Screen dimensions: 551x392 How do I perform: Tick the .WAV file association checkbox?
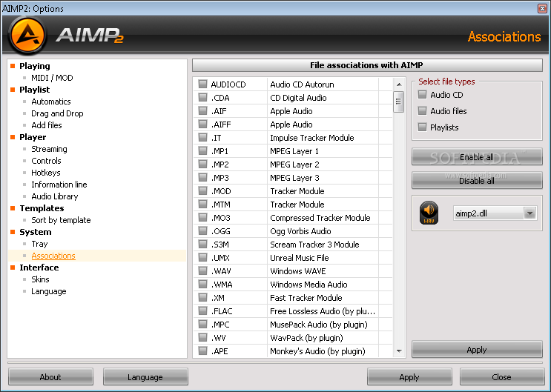pyautogui.click(x=202, y=270)
